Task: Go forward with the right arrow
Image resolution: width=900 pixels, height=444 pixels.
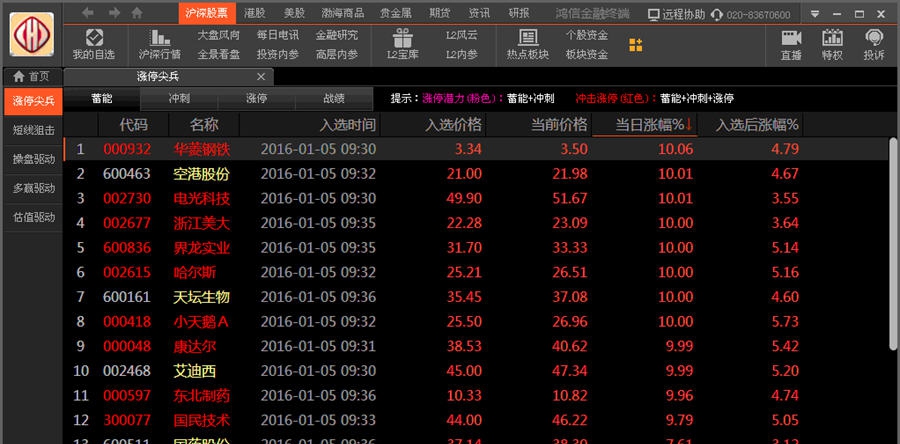Action: (114, 13)
